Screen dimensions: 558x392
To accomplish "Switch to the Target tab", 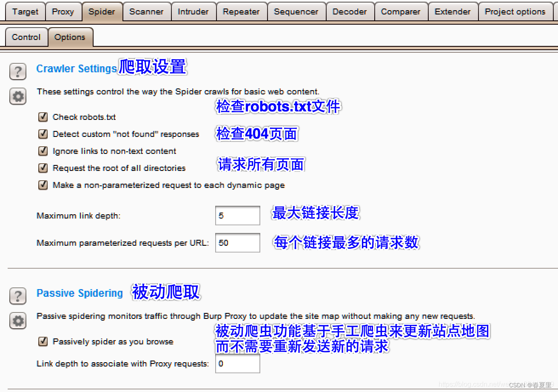I will pyautogui.click(x=25, y=11).
